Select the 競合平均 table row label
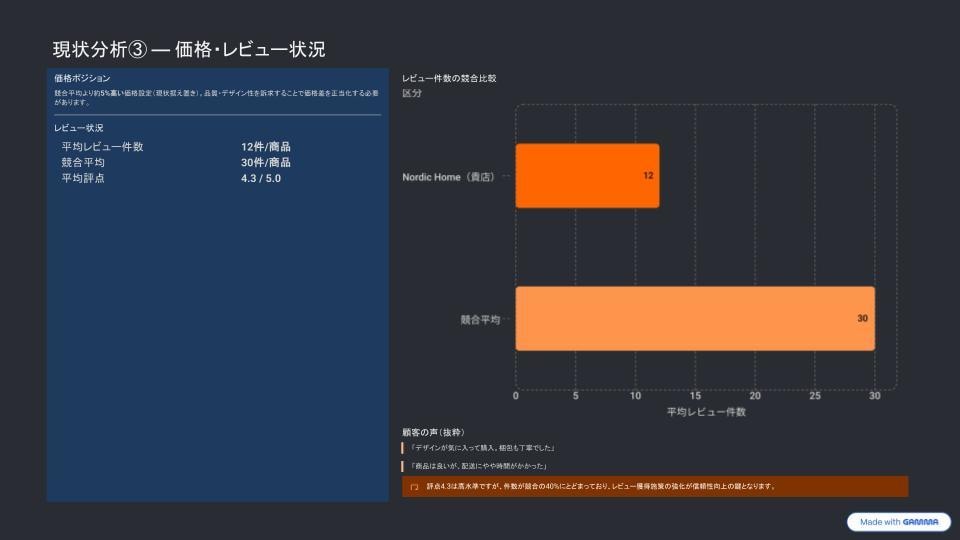 pos(83,162)
